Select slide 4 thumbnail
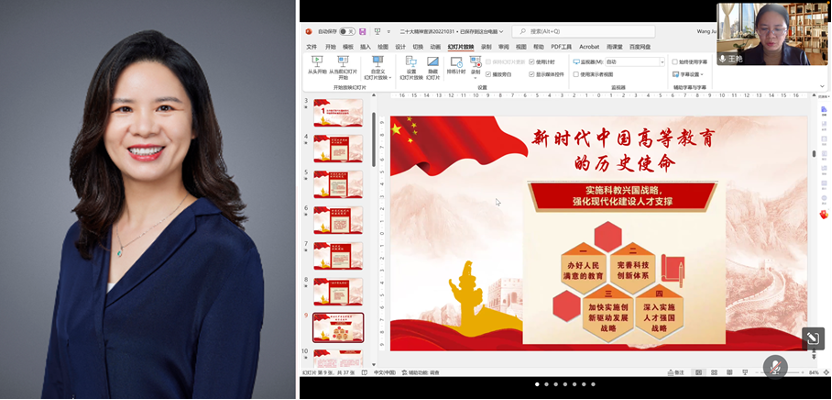This screenshot has width=832, height=400. (x=338, y=149)
